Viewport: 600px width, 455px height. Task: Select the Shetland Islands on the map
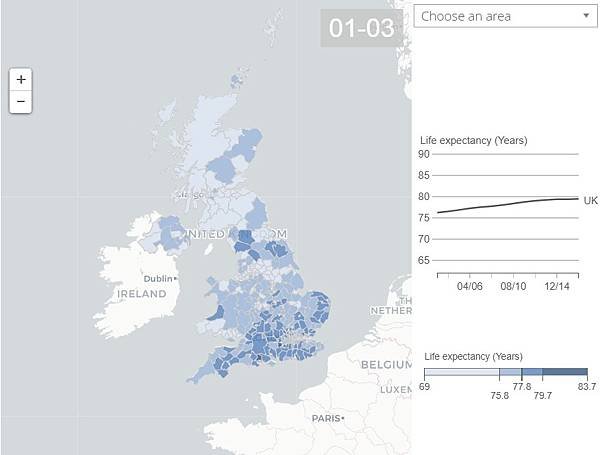click(x=238, y=79)
